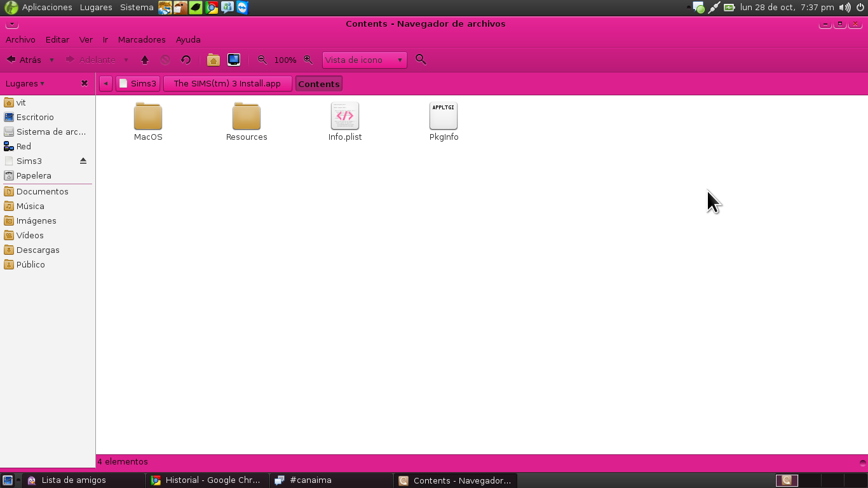
Task: Open the Sistema panel menu
Action: (x=137, y=8)
